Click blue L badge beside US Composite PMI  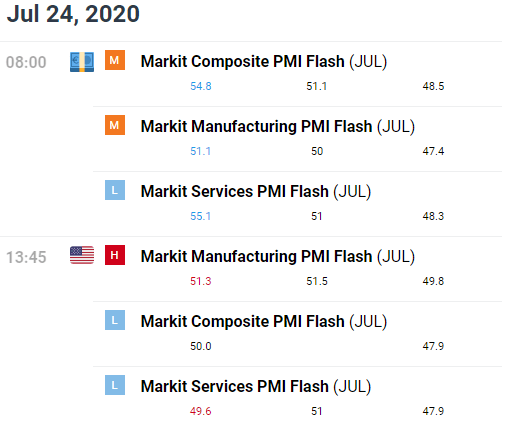coord(115,320)
